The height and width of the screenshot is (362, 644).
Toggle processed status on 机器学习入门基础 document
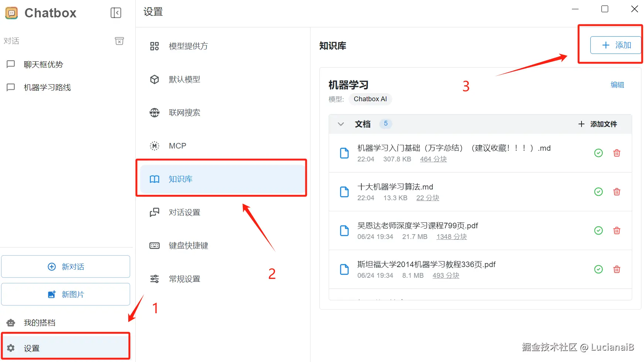point(599,153)
